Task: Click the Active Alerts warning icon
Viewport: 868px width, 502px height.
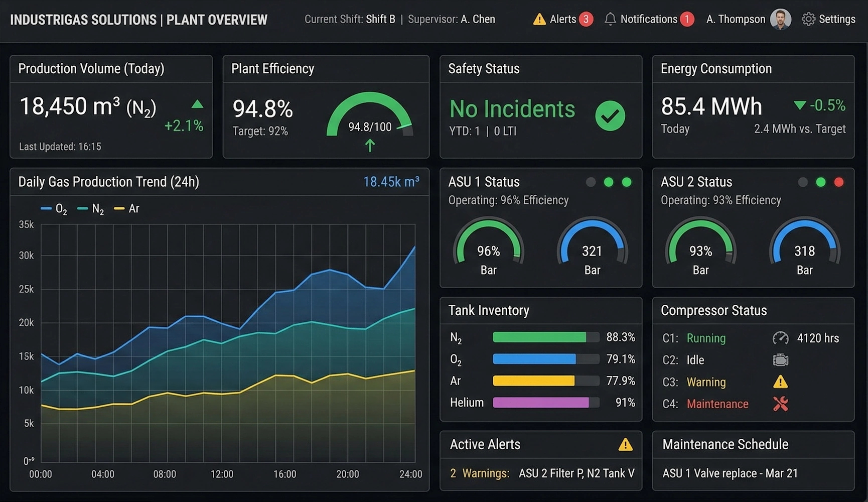Action: click(625, 444)
